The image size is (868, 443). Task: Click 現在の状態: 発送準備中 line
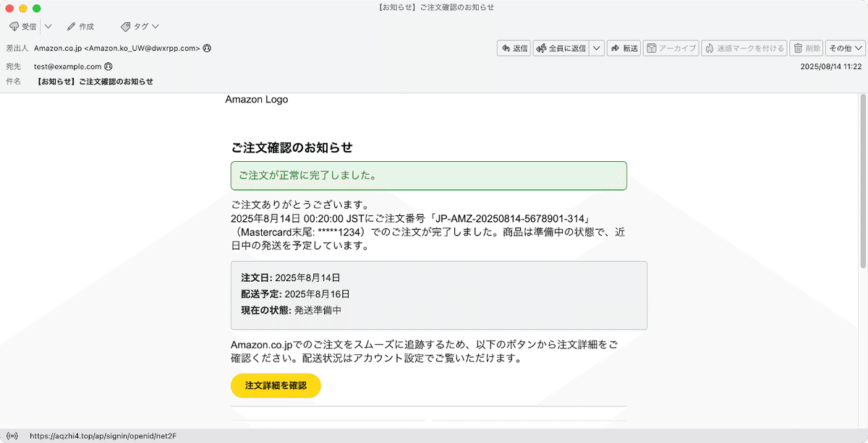click(291, 311)
